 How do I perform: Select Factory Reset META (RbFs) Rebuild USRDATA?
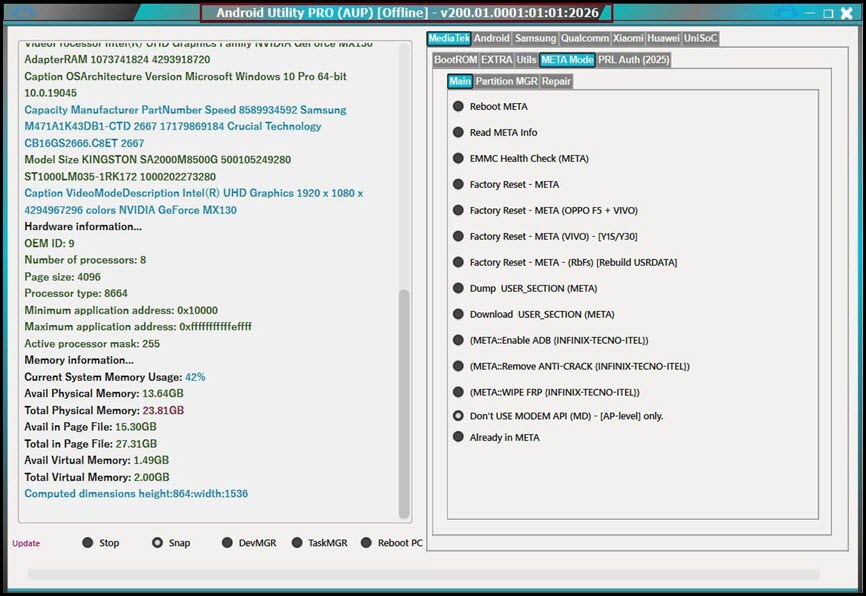565,262
